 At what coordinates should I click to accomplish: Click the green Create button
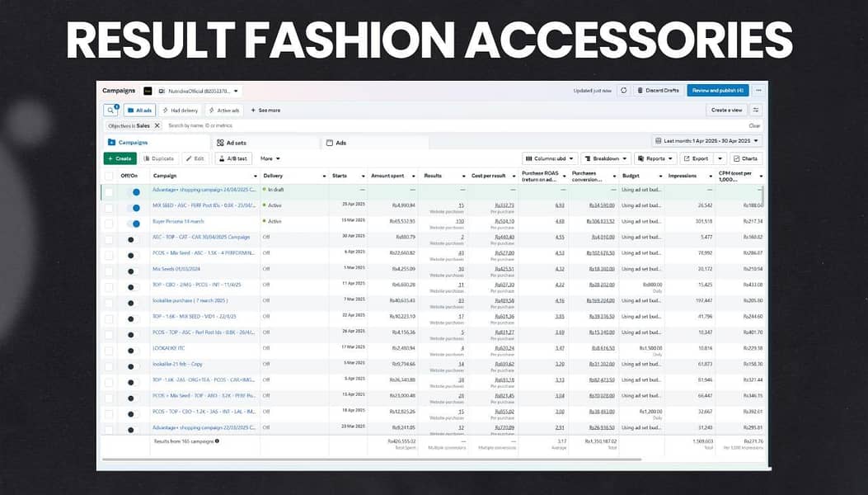click(x=120, y=158)
